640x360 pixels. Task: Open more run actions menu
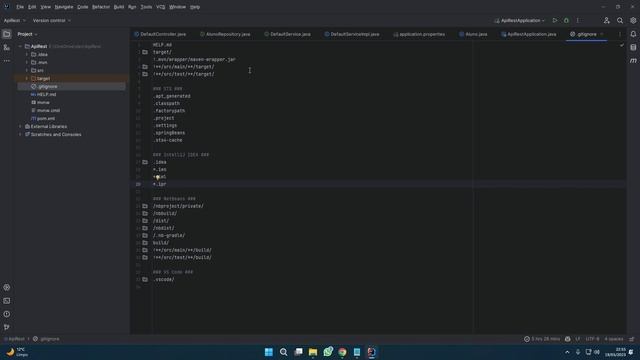click(578, 20)
